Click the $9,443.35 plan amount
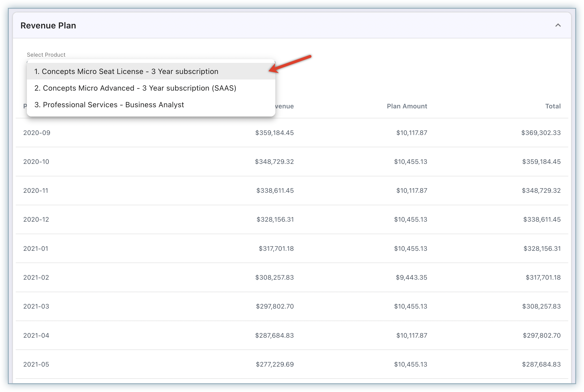Screen dimensions: 584x392 (411, 278)
